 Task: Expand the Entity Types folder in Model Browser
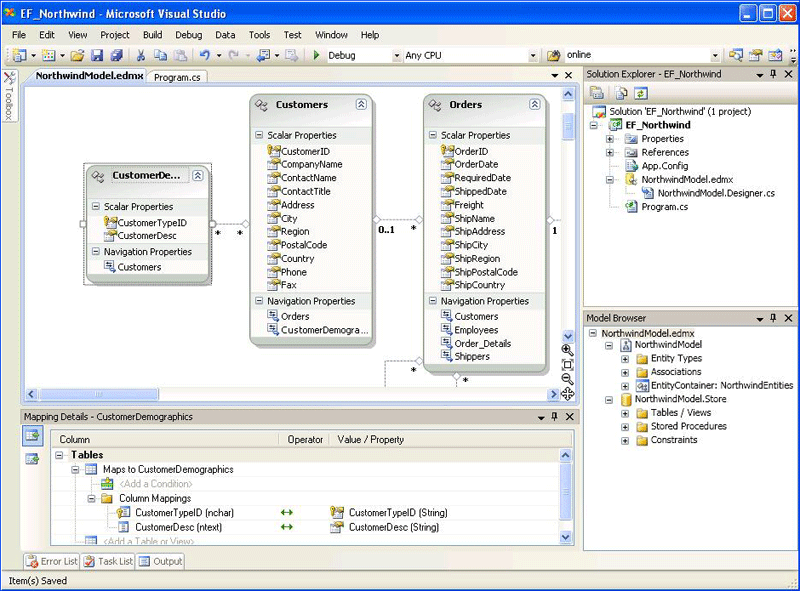[x=625, y=358]
